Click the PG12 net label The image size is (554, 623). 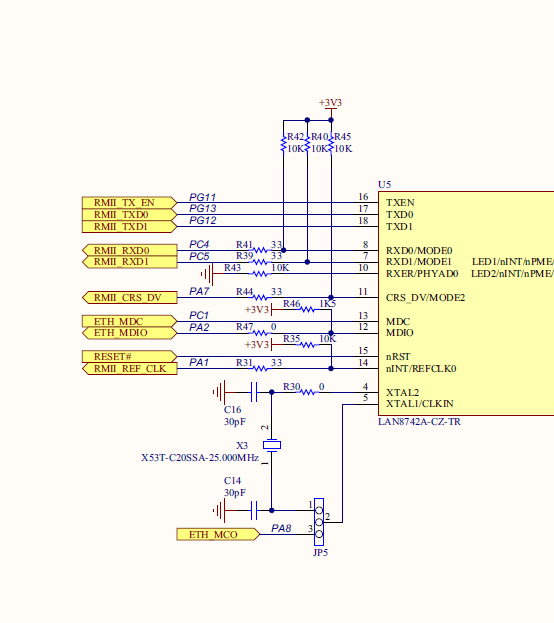click(202, 221)
